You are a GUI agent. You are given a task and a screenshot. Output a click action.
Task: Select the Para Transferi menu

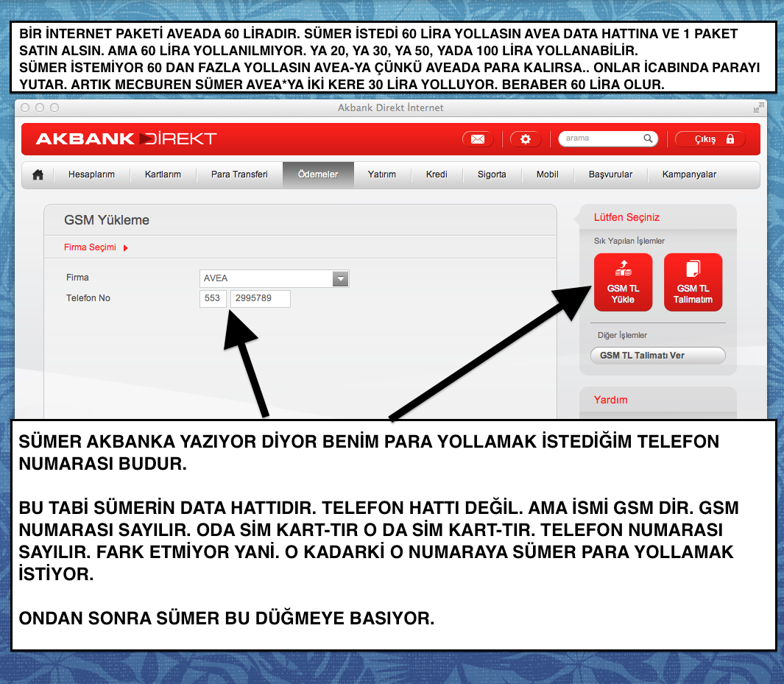pyautogui.click(x=239, y=174)
